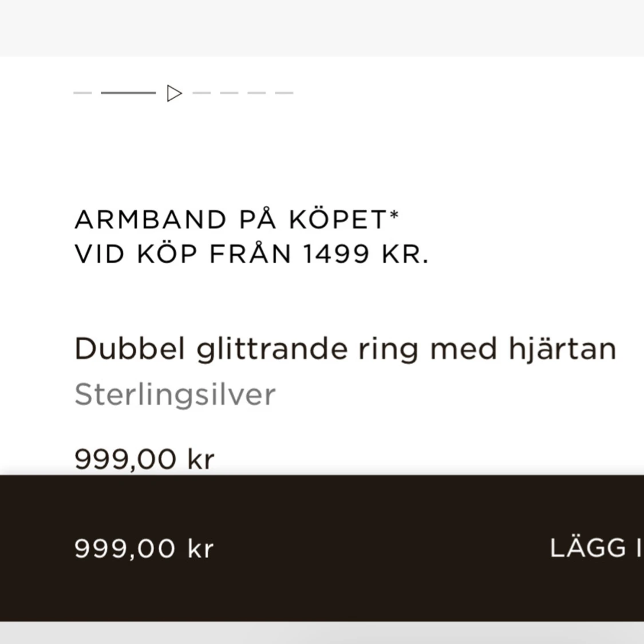Open the ARMBAND PÅ KÖPET promo details
The height and width of the screenshot is (644, 644).
coord(236,218)
